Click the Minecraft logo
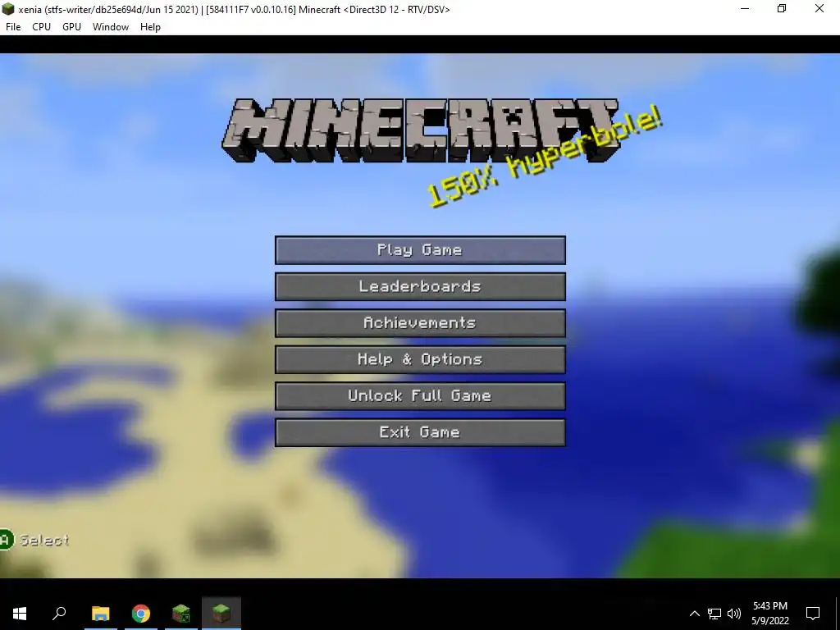The image size is (840, 630). 420,130
